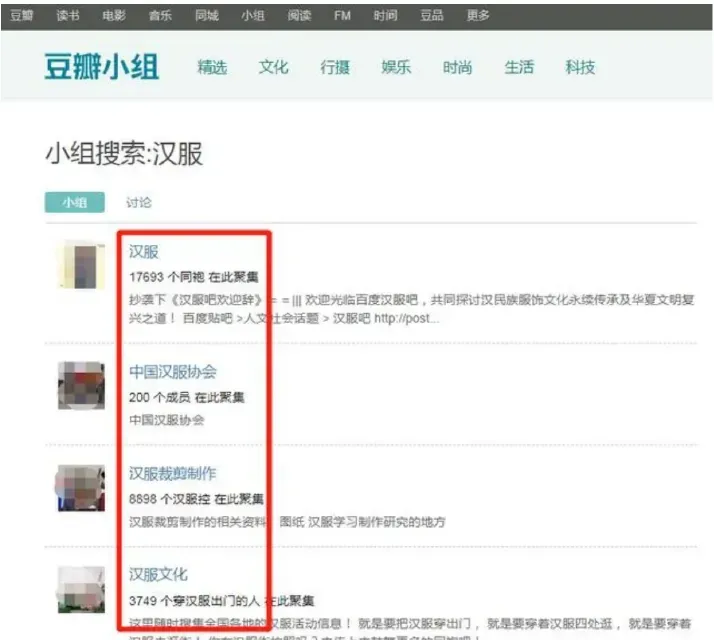Open the 行摄 category
Viewport: 714px width, 640px height.
coord(335,67)
